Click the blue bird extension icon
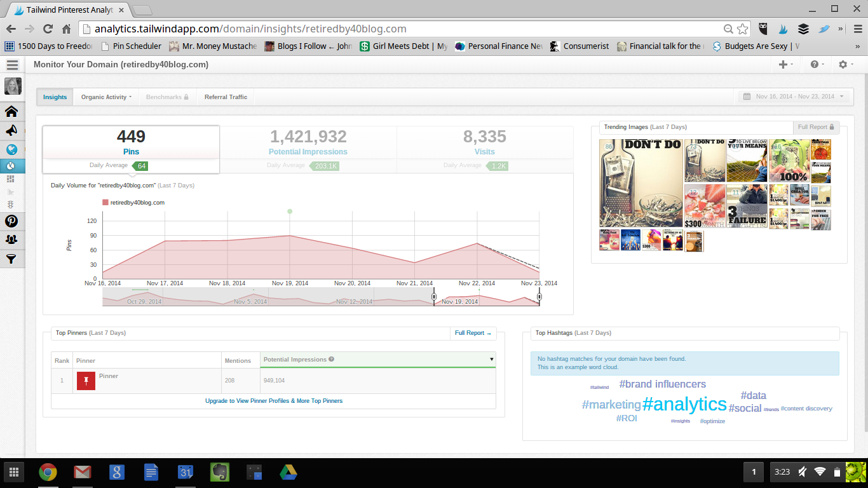The width and height of the screenshot is (868, 488). pyautogui.click(x=824, y=29)
